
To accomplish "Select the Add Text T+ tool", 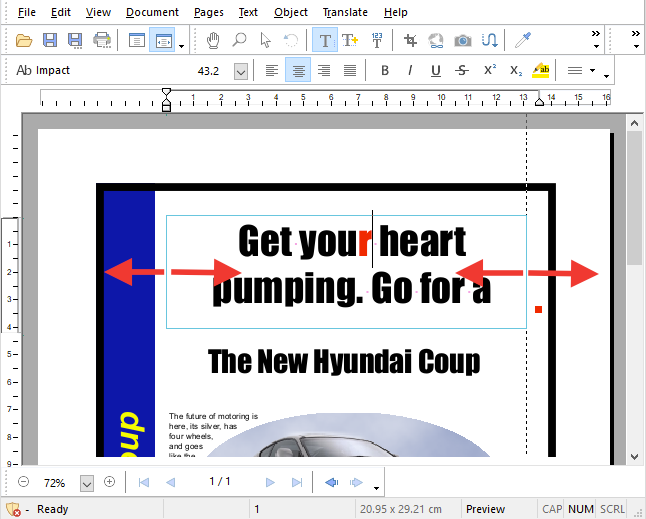I will [x=350, y=40].
